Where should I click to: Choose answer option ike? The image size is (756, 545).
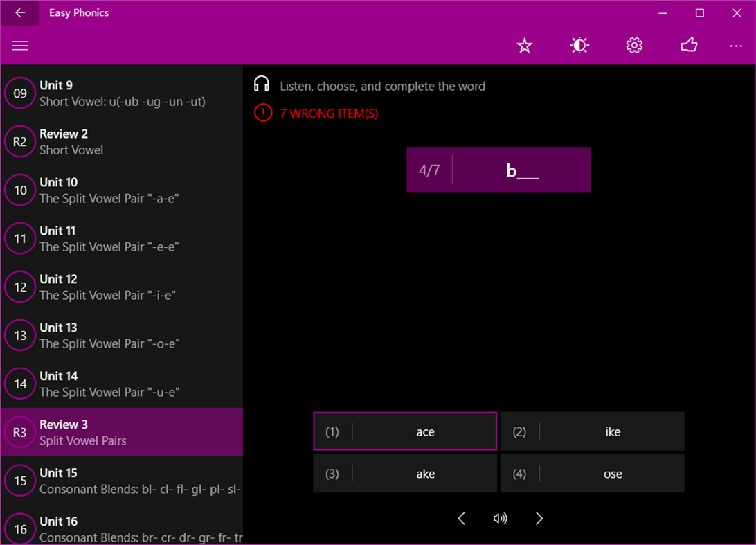click(x=593, y=431)
